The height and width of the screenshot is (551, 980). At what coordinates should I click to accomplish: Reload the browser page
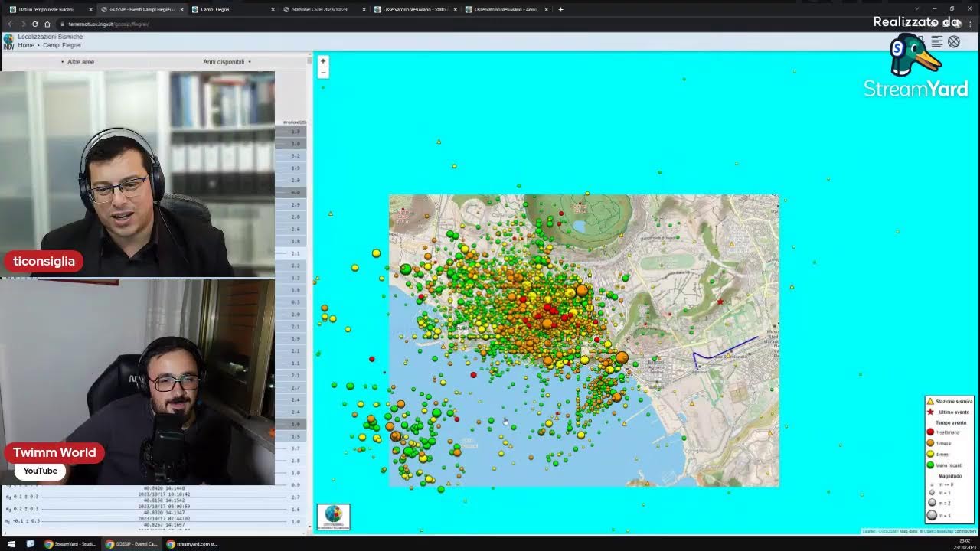point(34,24)
